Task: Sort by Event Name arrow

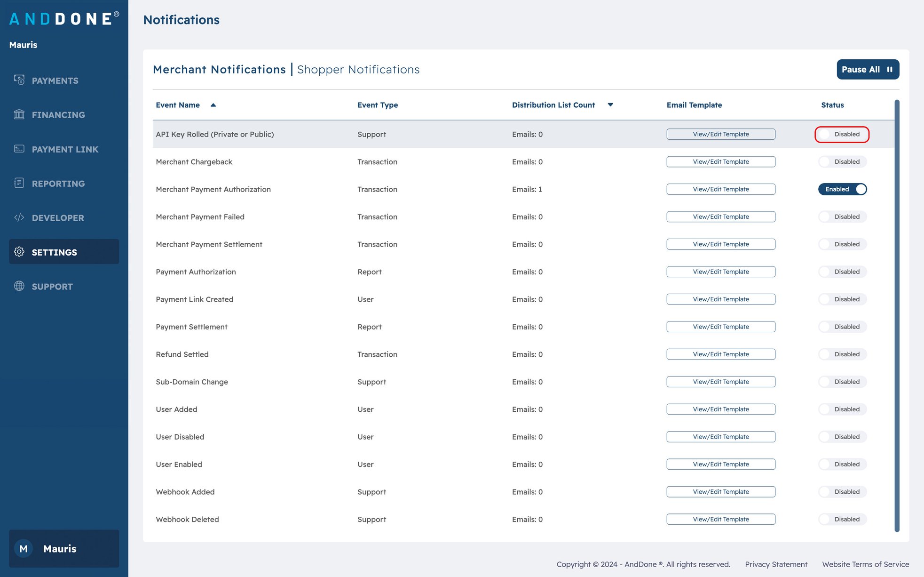Action: click(x=213, y=105)
